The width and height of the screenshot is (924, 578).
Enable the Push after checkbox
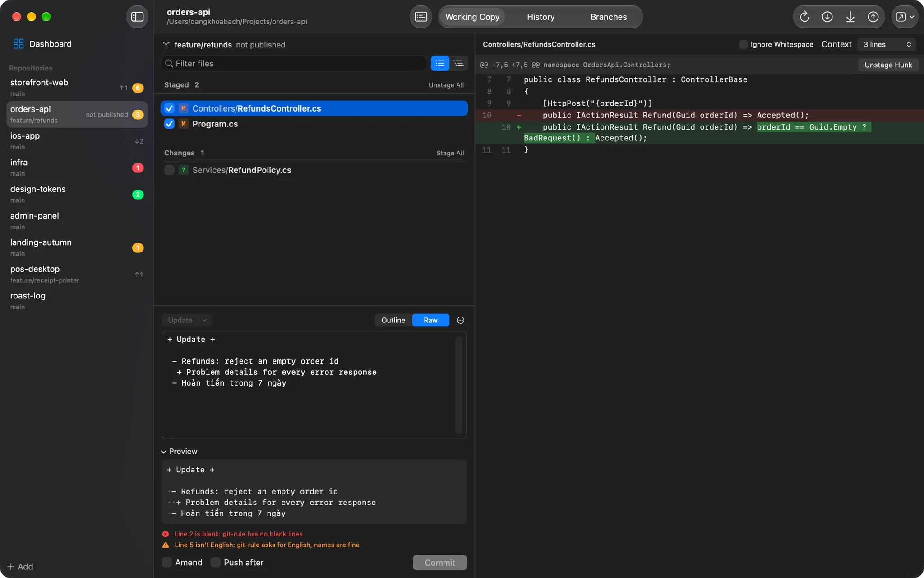[216, 562]
